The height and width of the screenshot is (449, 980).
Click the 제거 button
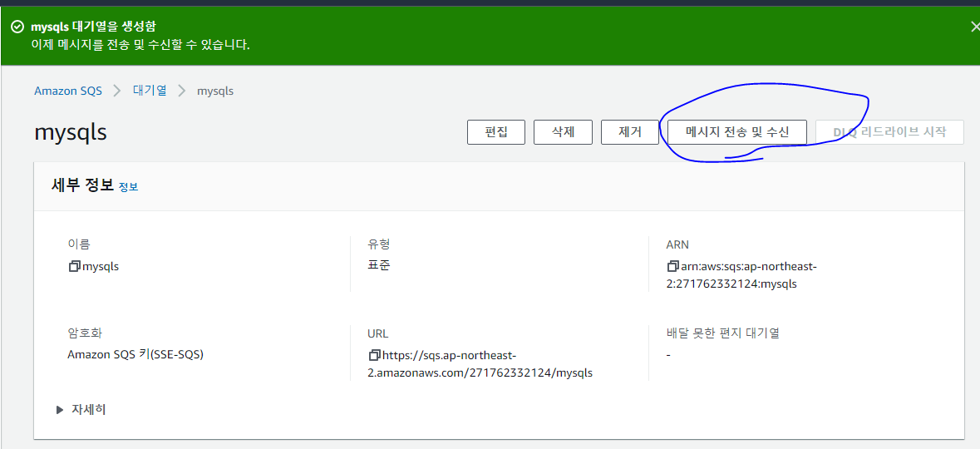(630, 132)
